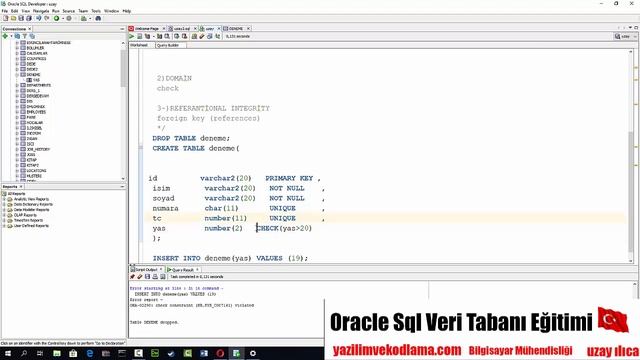Click the Filter funnel icon in Connections panel
Viewport: 640px width, 360px height.
coord(24,36)
